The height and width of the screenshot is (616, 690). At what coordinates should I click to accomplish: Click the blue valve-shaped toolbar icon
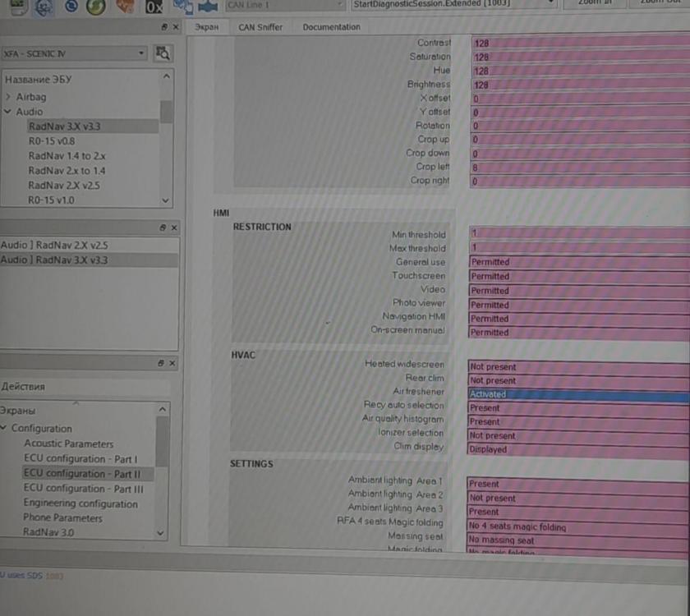click(x=208, y=7)
